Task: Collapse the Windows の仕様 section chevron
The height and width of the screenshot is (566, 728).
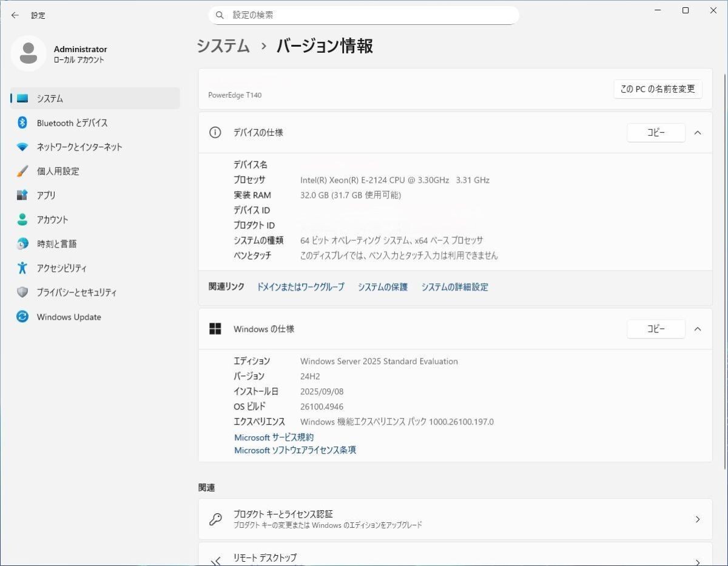Action: 698,329
